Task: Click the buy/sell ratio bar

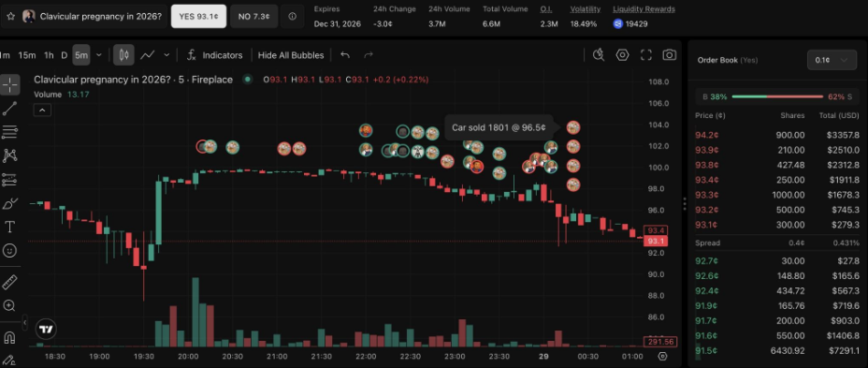Action: coord(777,96)
